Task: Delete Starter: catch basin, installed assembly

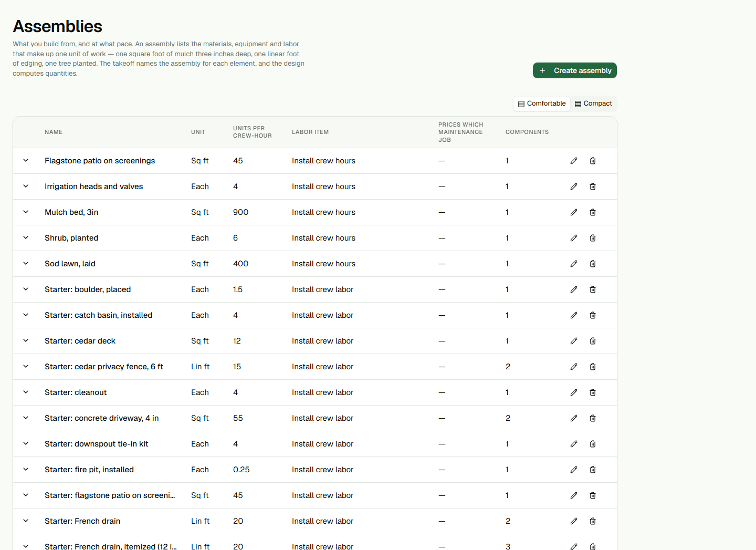Action: pos(593,315)
